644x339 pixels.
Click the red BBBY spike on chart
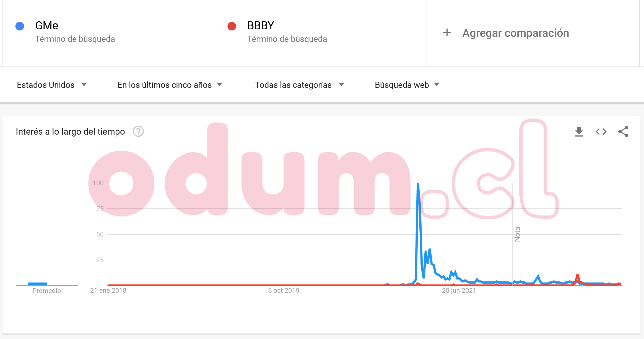point(577,276)
